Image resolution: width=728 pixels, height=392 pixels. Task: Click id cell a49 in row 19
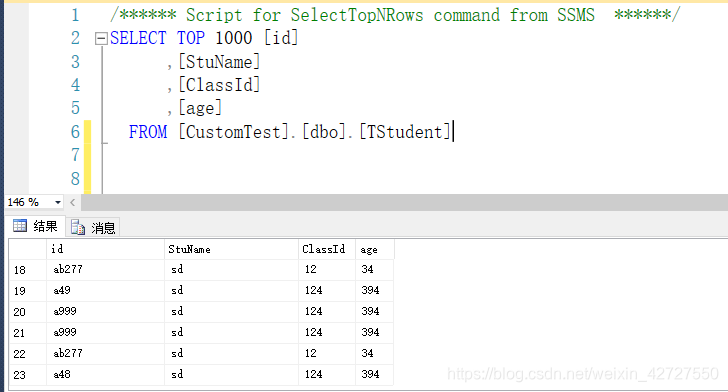[105, 291]
